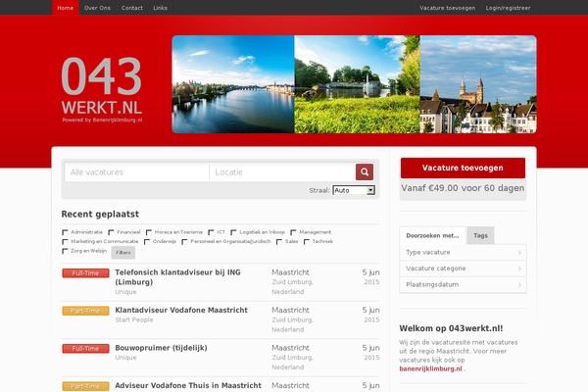This screenshot has height=392, width=588.
Task: Check Marketing en Communicatie
Action: [x=65, y=242]
